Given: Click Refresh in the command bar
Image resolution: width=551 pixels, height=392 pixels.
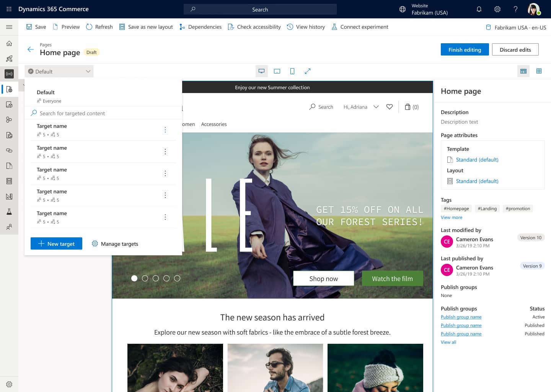Looking at the screenshot, I should pyautogui.click(x=99, y=27).
